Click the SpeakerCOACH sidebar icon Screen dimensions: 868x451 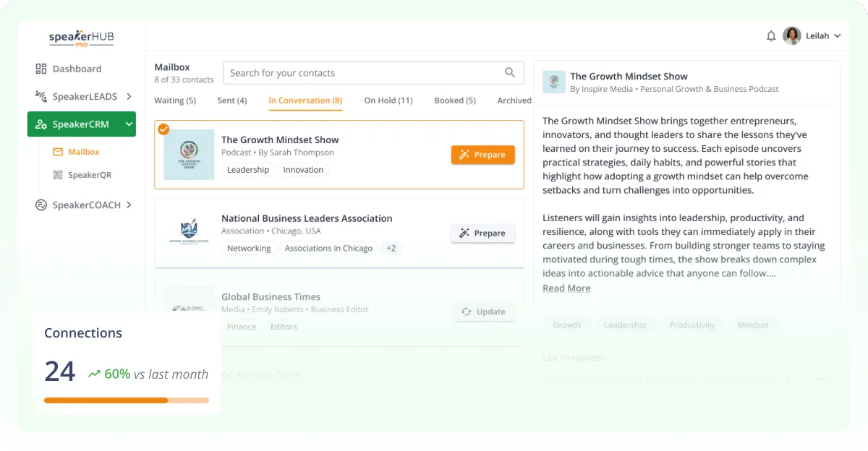pyautogui.click(x=41, y=205)
